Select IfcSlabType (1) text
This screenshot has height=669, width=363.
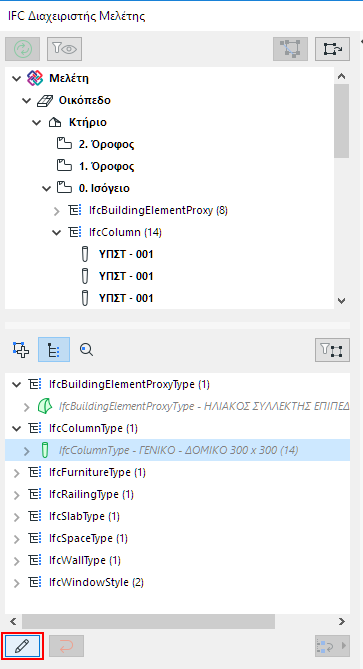click(x=84, y=516)
